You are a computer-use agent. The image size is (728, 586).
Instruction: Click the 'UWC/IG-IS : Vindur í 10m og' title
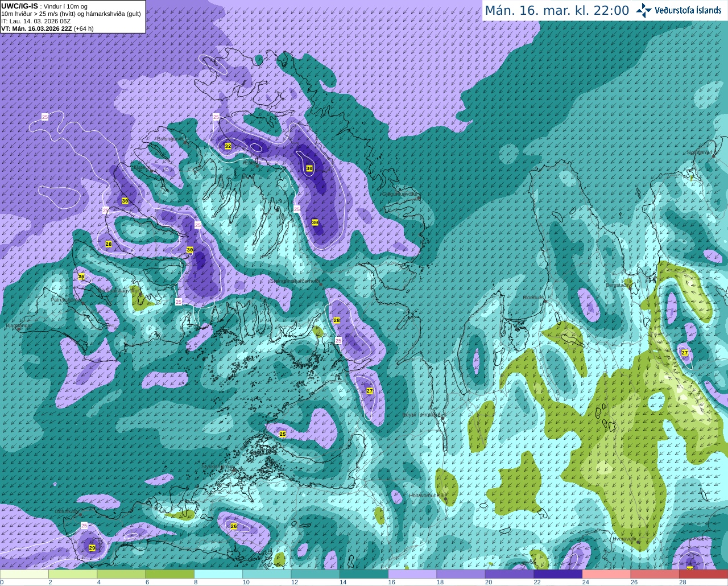pos(44,6)
